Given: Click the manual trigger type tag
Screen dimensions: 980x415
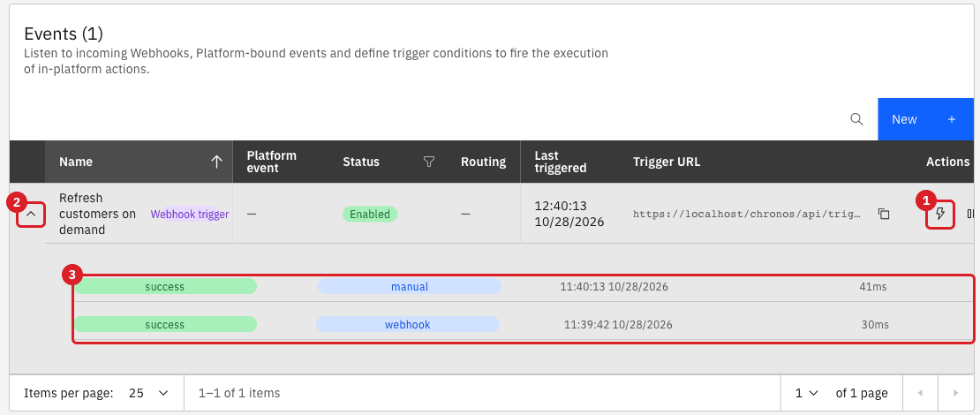Looking at the screenshot, I should 410,287.
